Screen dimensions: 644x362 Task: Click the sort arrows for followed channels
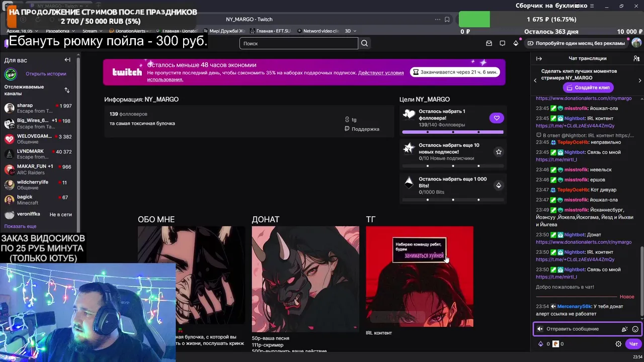pyautogui.click(x=67, y=90)
